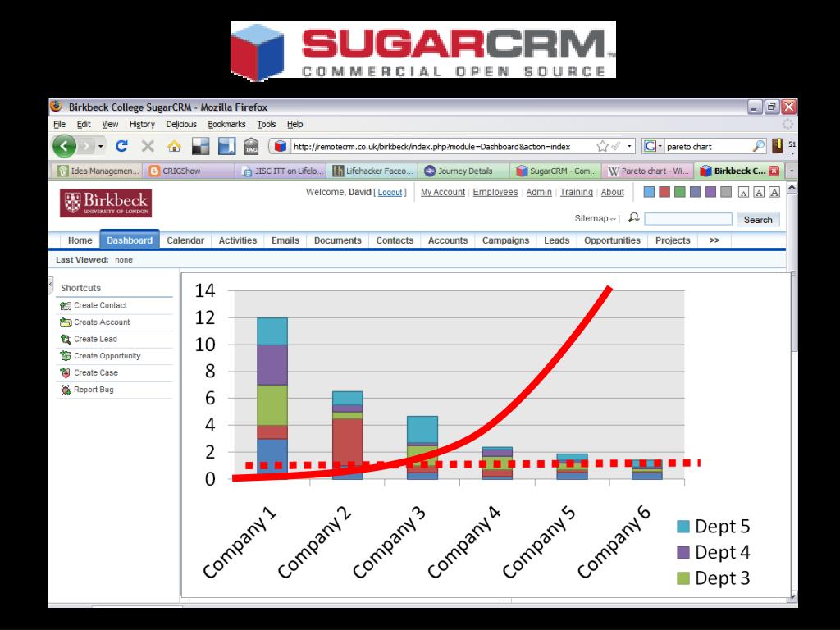840x630 pixels.
Task: Click the Create Account folder icon
Action: (x=66, y=322)
